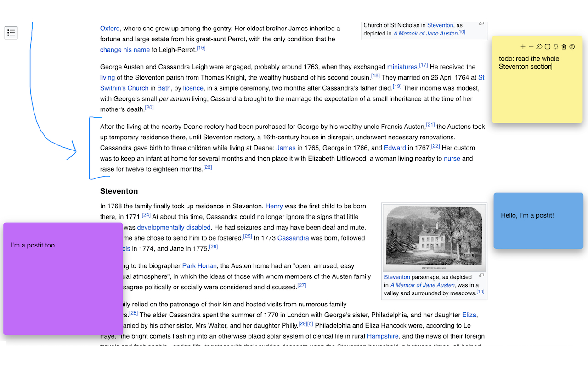Viewport: 588px width, 368px height.
Task: Jump to footnote [28]
Action: click(x=133, y=313)
